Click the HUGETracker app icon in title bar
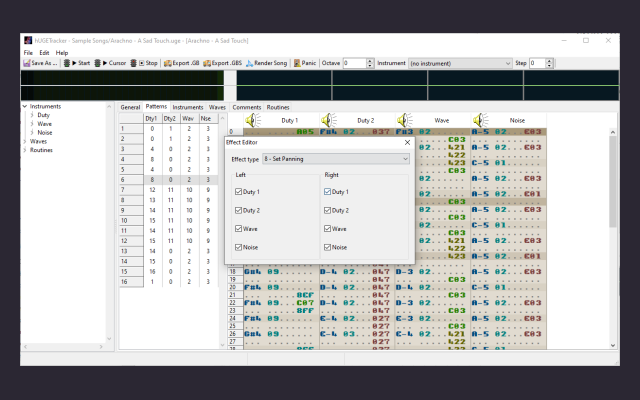 (x=28, y=40)
